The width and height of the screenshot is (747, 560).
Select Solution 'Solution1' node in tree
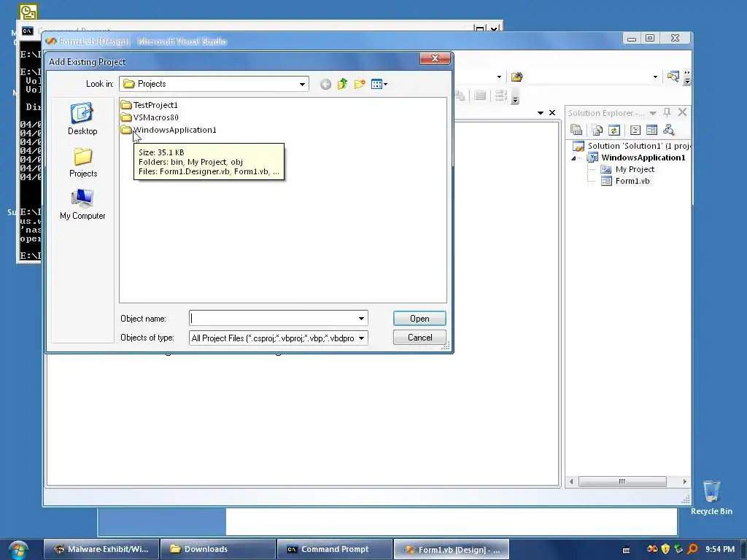pos(632,146)
